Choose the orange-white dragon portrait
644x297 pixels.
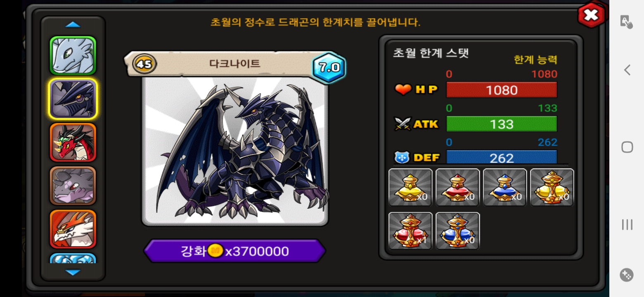click(x=73, y=229)
